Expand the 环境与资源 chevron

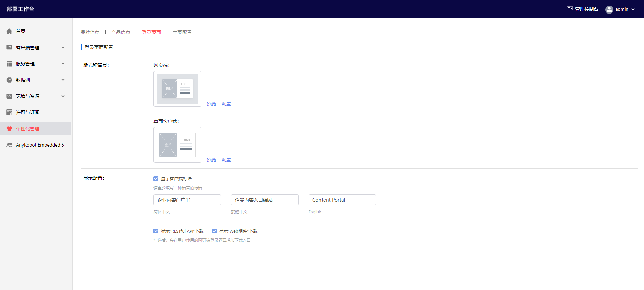(63, 96)
